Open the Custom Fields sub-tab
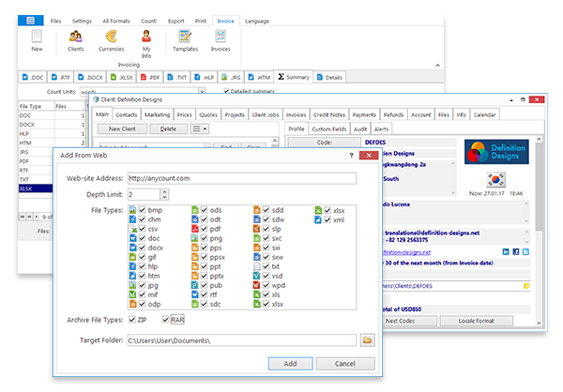The width and height of the screenshot is (563, 392). 329,129
